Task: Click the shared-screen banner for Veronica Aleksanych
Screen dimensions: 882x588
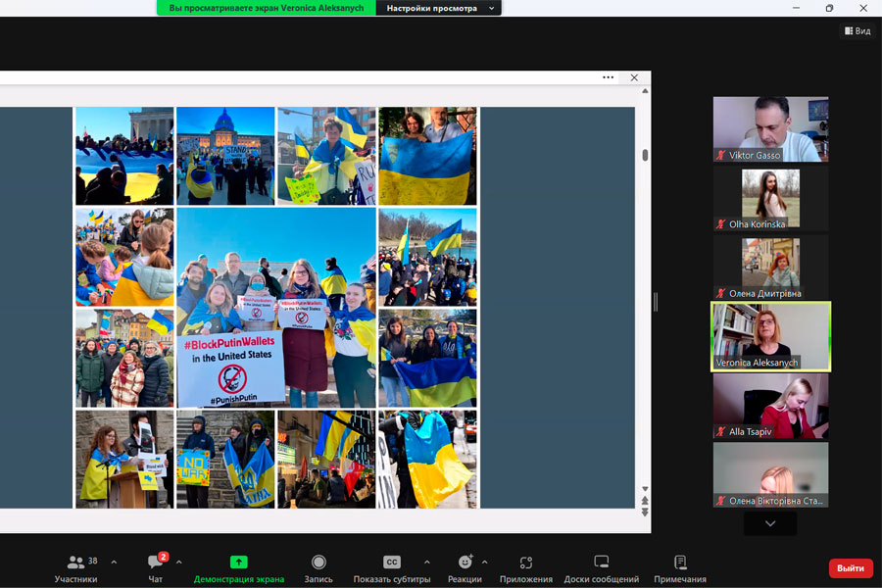Action: [x=266, y=8]
